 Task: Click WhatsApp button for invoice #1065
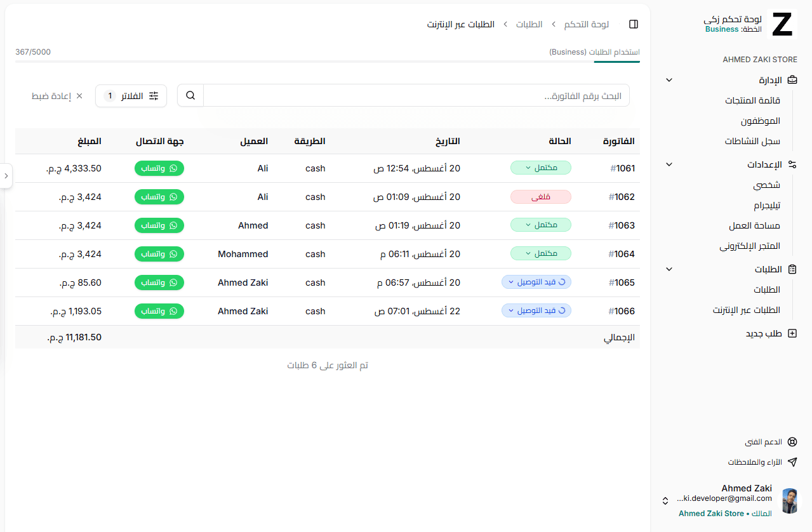[159, 283]
